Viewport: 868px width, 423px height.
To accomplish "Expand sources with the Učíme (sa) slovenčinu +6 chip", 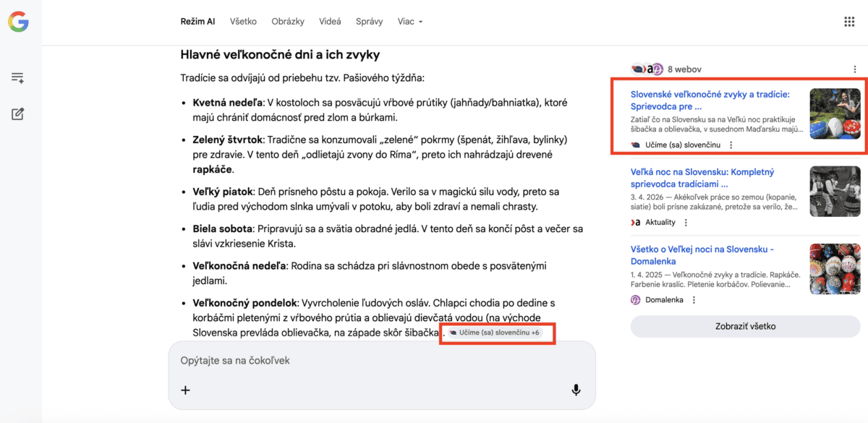I will [497, 333].
